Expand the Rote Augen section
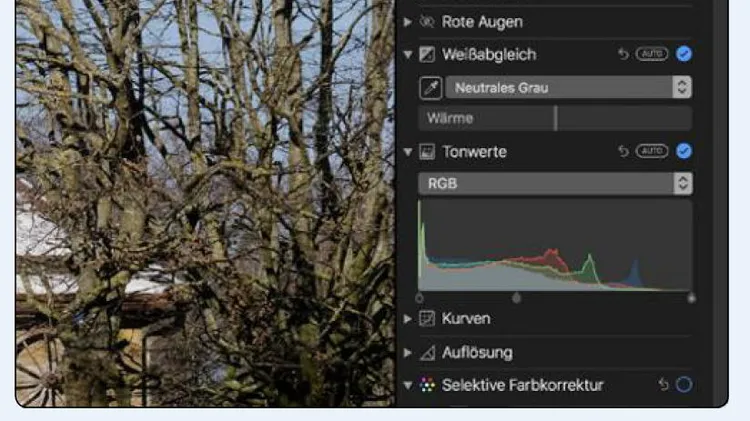This screenshot has height=421, width=750. 408,22
